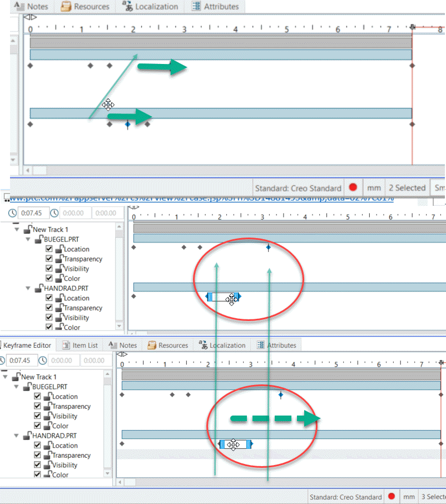This screenshot has width=446, height=504.
Task: Click the 0:07.45 time field in the bottom screenshot
Action: pos(22,360)
